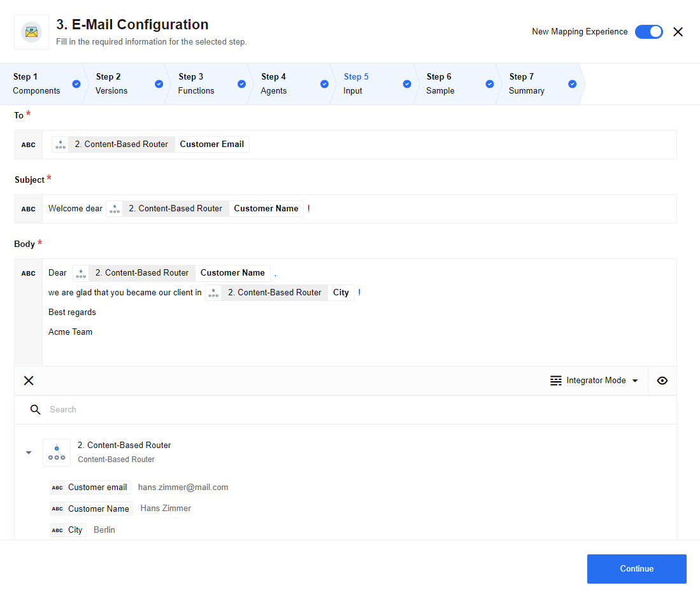
Task: Click sample value Hans Zimmer
Action: point(166,508)
